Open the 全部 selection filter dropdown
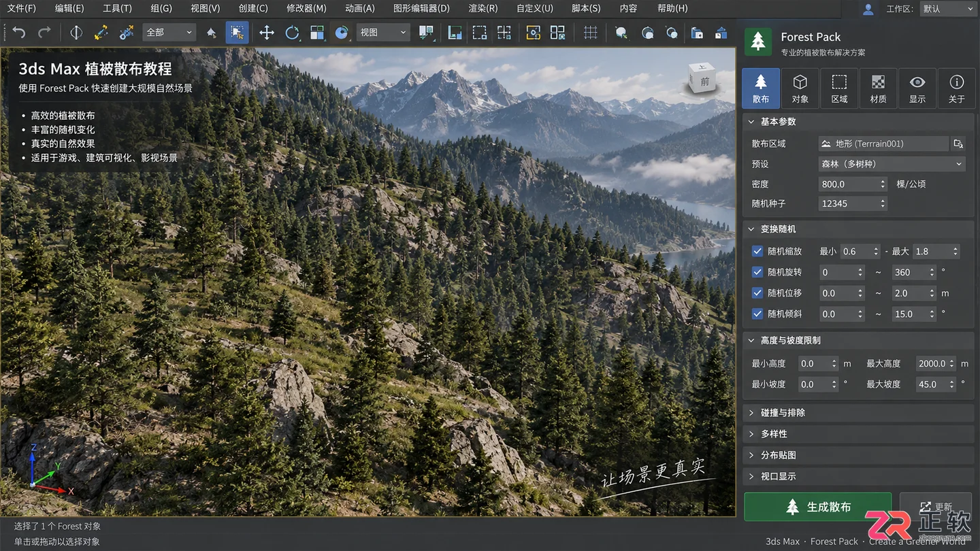980x551 pixels. [x=169, y=32]
